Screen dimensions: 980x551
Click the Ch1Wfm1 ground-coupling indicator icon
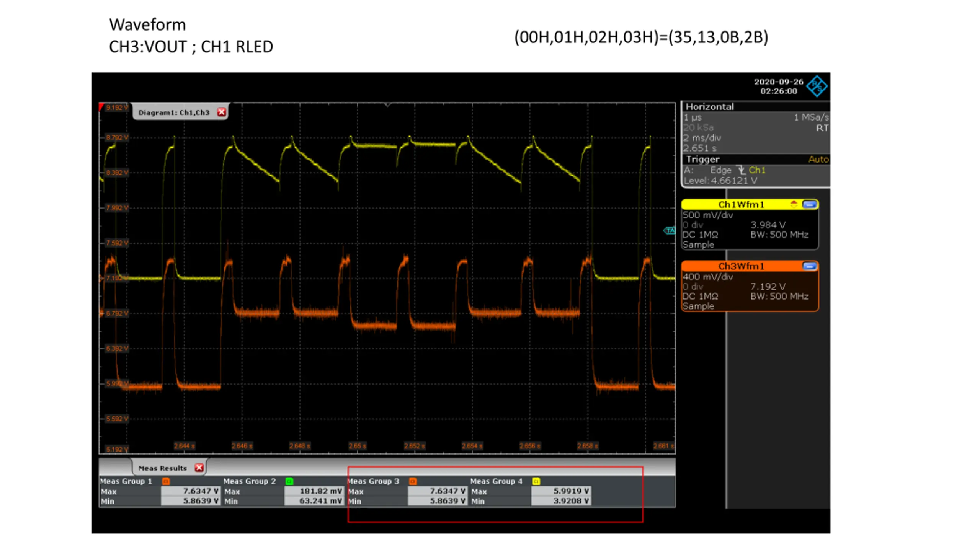[x=794, y=204]
